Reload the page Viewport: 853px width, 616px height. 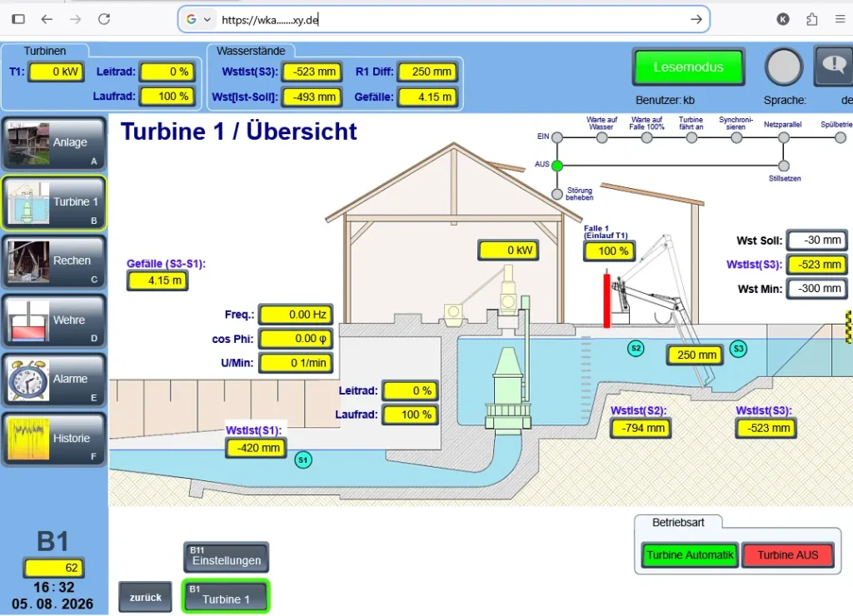[104, 20]
